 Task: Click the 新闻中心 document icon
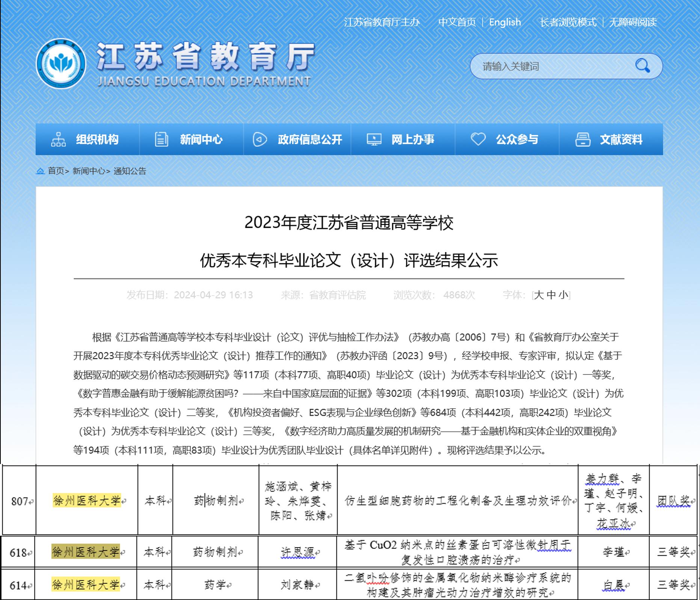click(161, 139)
